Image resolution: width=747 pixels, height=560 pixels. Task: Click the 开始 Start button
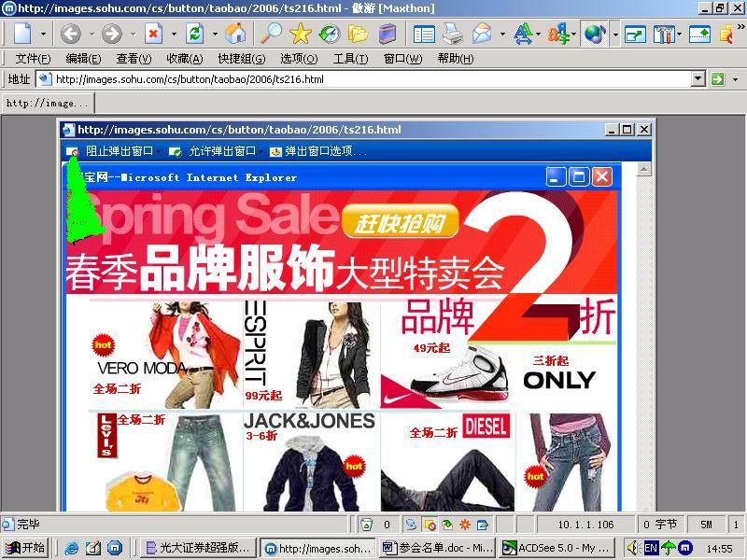[x=25, y=548]
